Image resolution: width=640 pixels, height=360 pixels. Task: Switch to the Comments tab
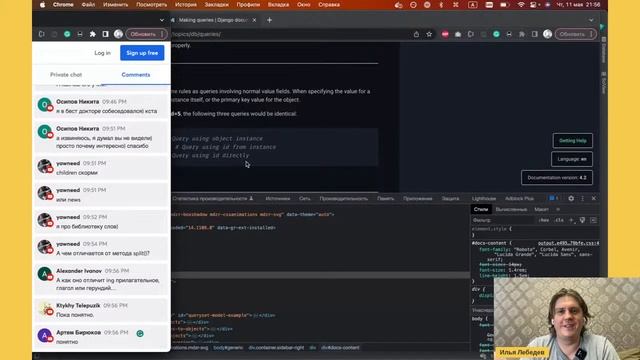(x=136, y=75)
